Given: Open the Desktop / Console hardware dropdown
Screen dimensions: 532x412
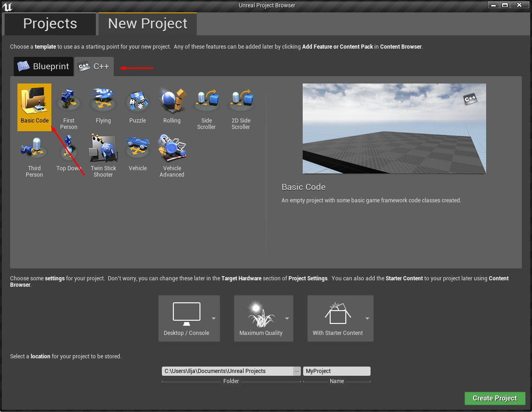Looking at the screenshot, I should 189,318.
